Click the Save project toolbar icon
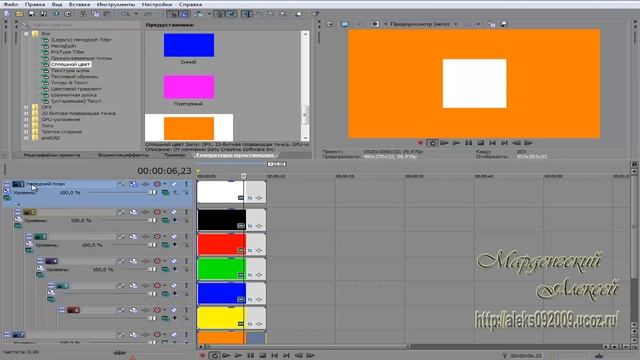 (31, 14)
